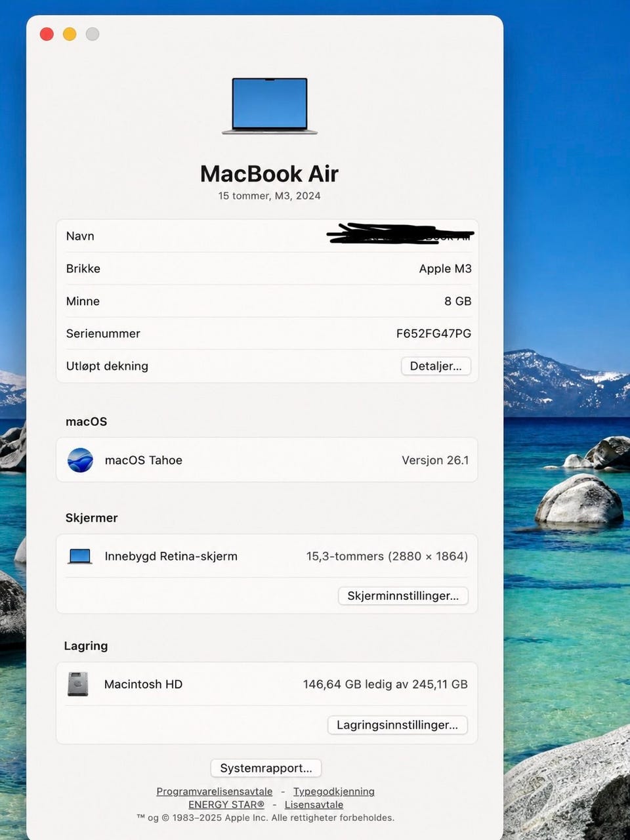
Task: Click the Serienummer row label
Action: click(x=103, y=333)
